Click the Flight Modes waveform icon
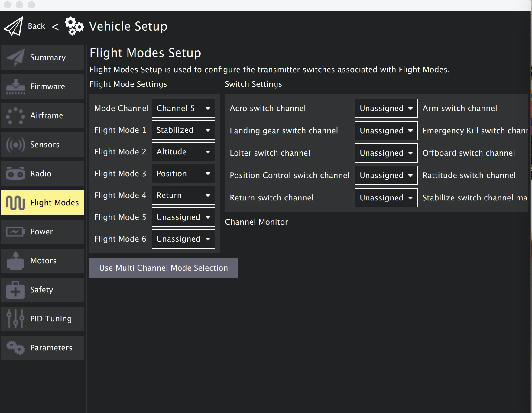This screenshot has width=532, height=413. click(15, 203)
